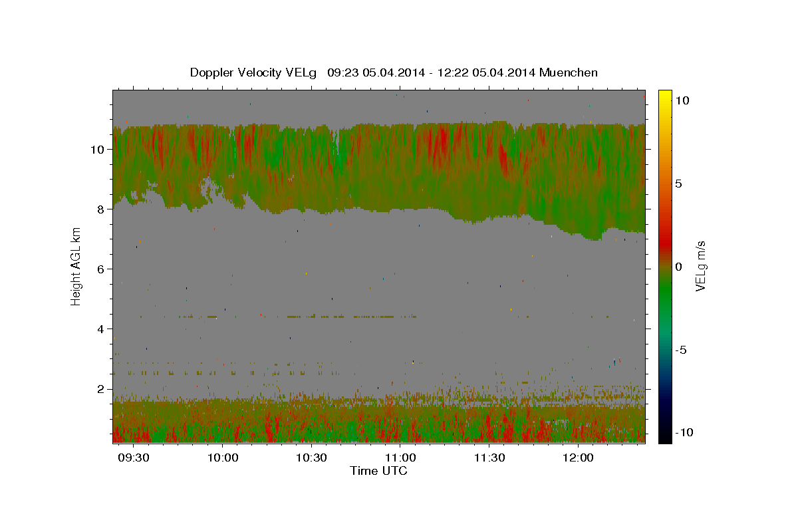This screenshot has width=798, height=532.
Task: Click the colorbar tick label '5'
Action: [680, 184]
